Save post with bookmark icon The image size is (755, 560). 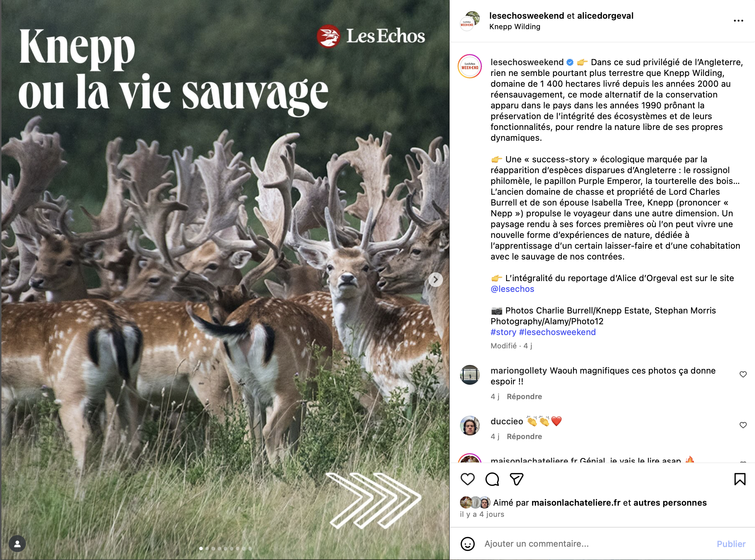click(740, 479)
